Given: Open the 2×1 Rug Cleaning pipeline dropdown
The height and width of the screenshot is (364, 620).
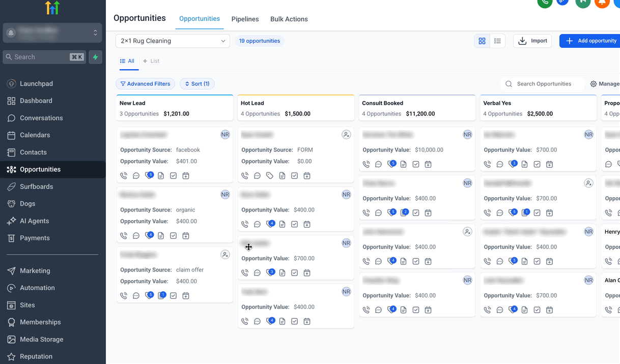Looking at the screenshot, I should click(x=173, y=41).
